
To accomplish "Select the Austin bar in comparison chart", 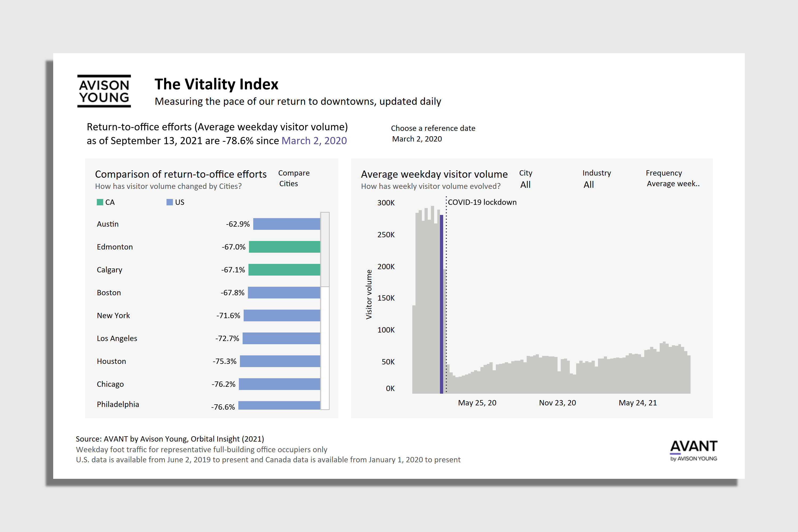I will [x=286, y=224].
